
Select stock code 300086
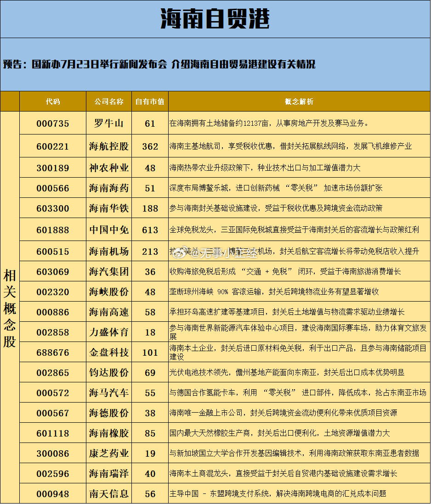click(x=53, y=454)
